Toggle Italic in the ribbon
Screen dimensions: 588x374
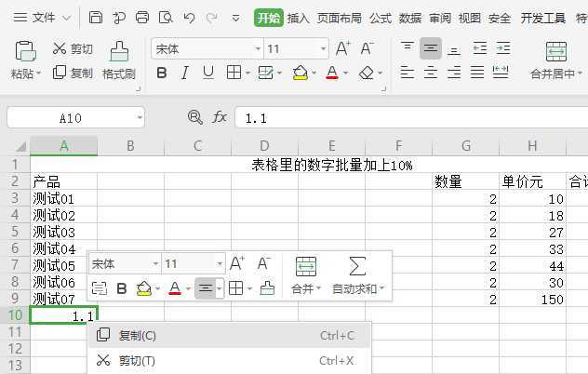184,73
